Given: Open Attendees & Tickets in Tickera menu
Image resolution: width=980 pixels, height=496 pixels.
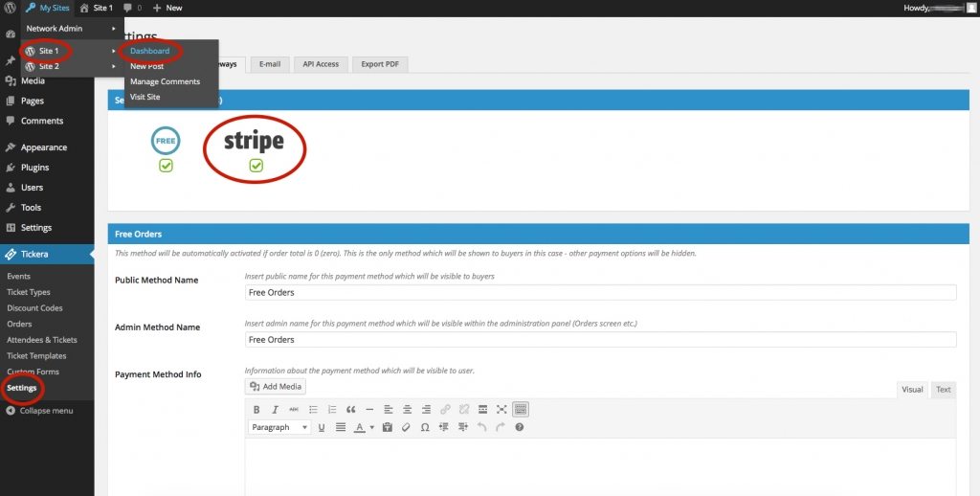Looking at the screenshot, I should tap(42, 340).
